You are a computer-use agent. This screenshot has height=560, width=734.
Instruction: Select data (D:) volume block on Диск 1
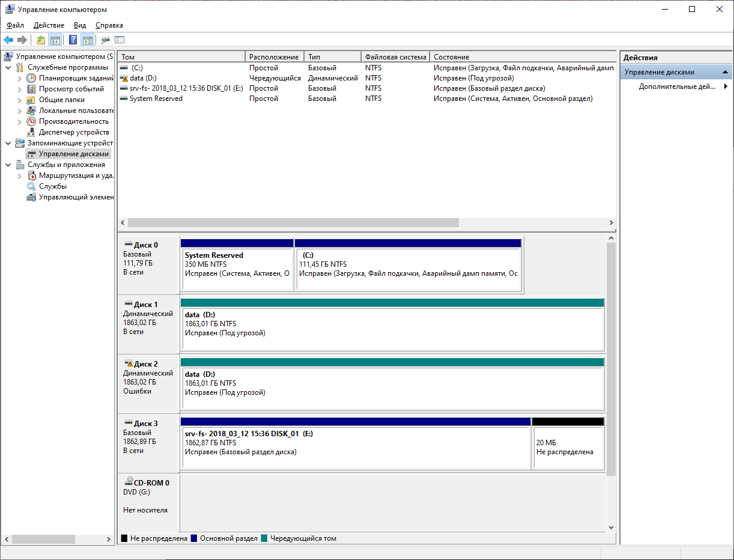(x=392, y=324)
